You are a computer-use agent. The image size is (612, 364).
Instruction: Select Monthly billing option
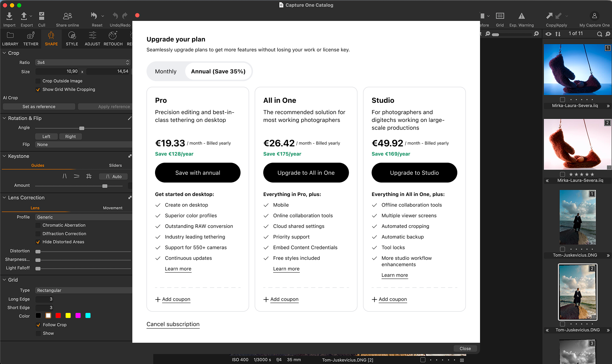tap(166, 71)
